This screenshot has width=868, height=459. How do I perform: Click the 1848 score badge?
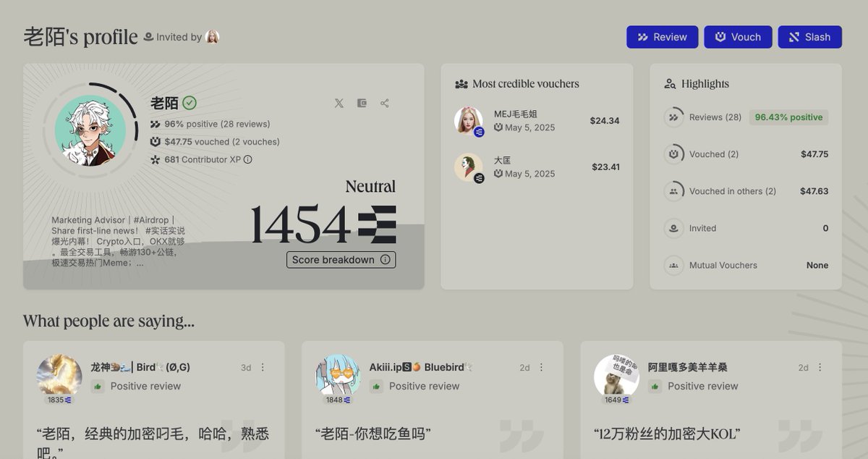pyautogui.click(x=338, y=400)
